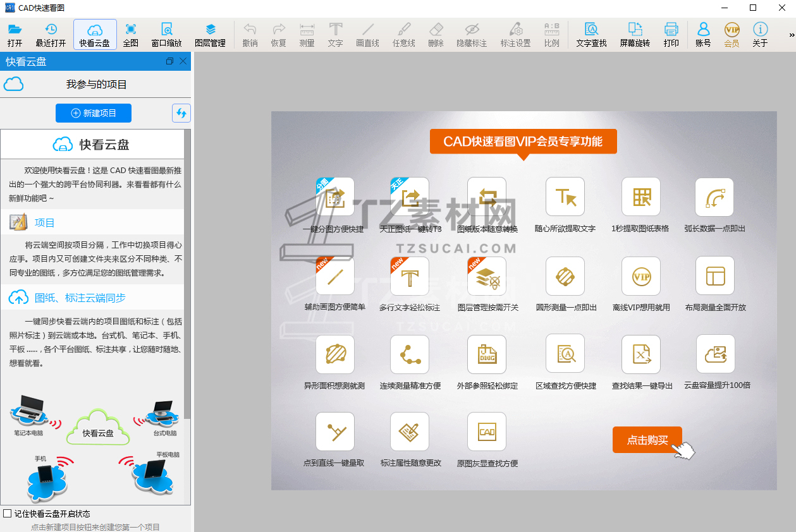Click the 项目 section heading
This screenshot has width=796, height=532.
click(x=45, y=222)
